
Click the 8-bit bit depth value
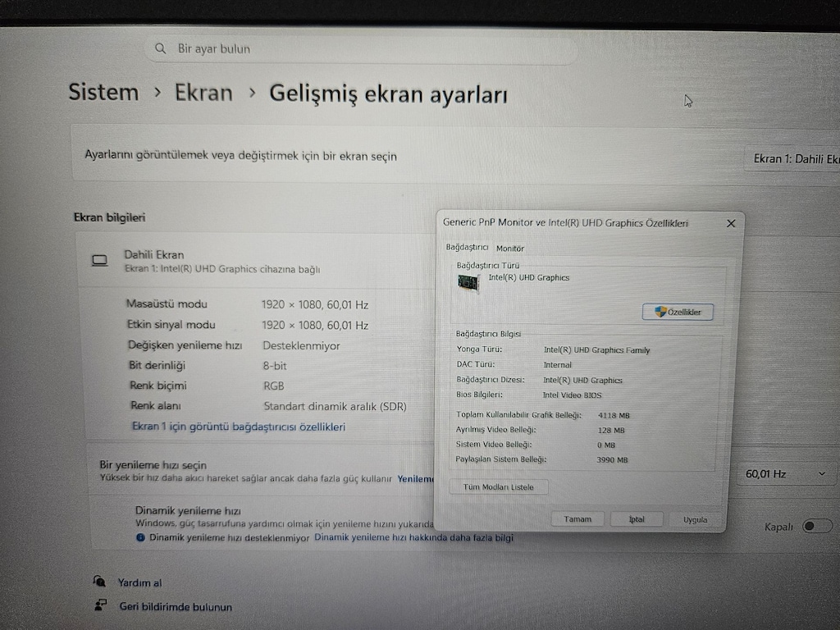click(275, 366)
